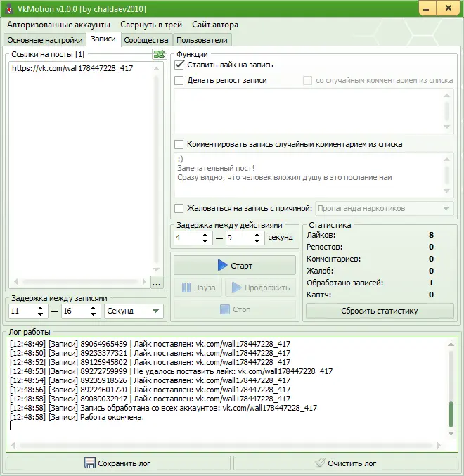Switch to the Сообщества tab

coord(146,40)
